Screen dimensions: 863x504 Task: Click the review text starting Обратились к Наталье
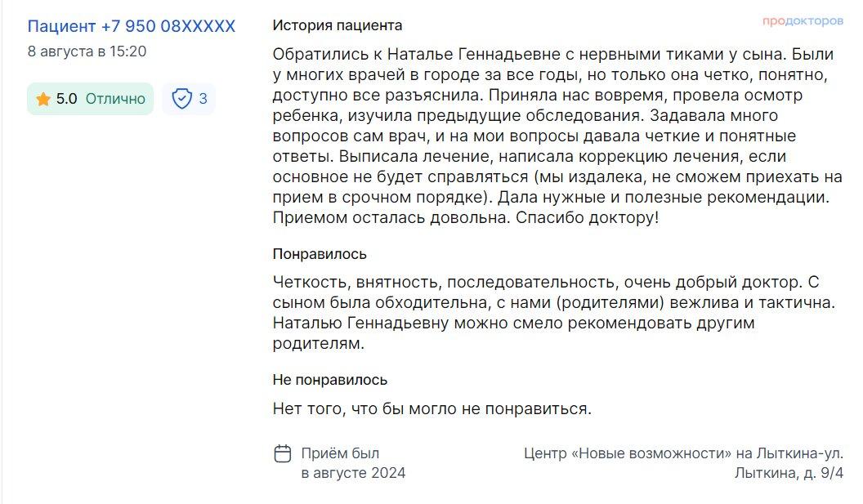(557, 136)
